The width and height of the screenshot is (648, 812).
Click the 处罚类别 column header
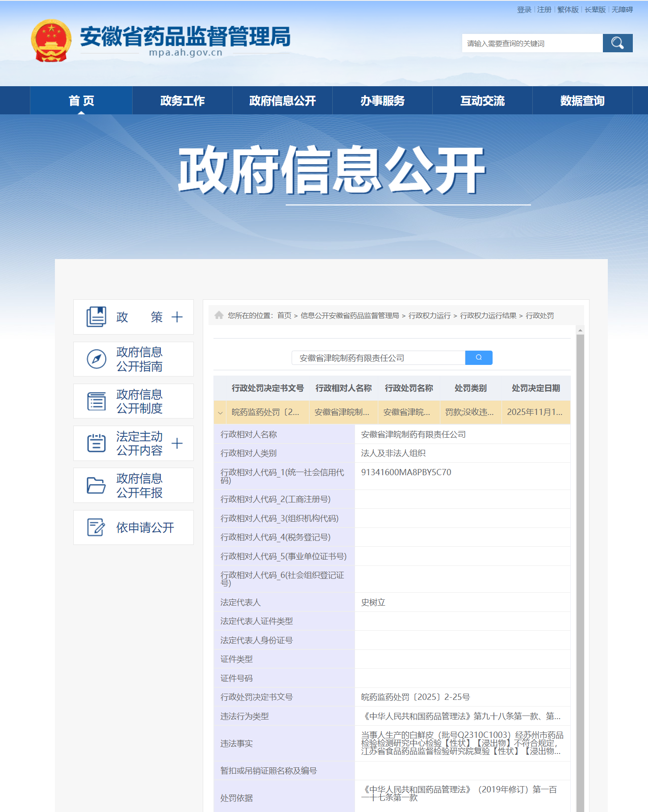tap(471, 388)
